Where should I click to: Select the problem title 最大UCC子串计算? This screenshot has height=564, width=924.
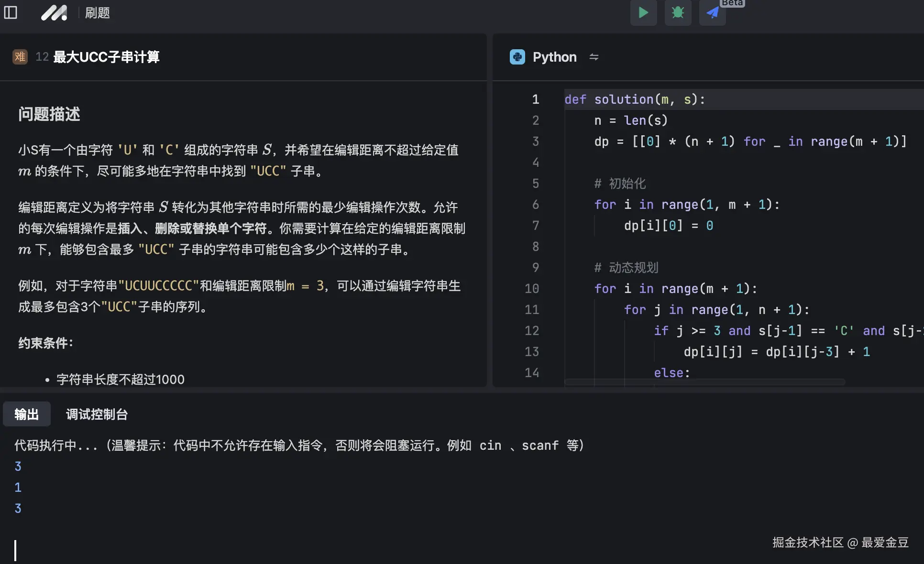106,57
